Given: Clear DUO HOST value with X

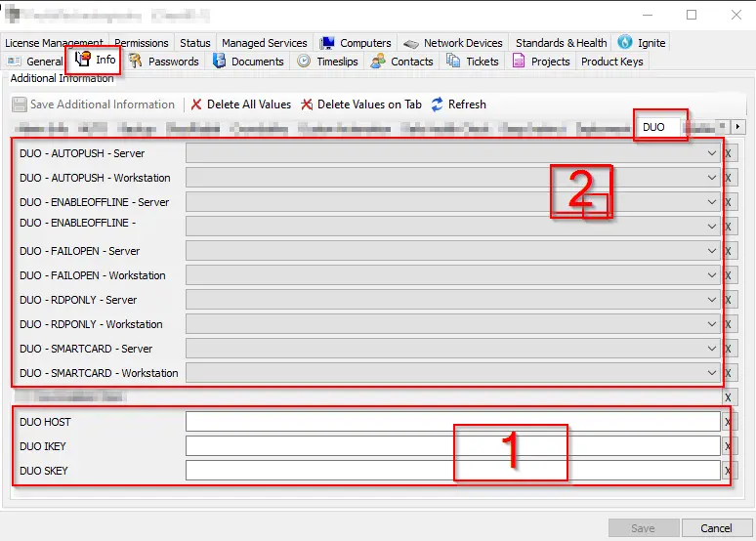Looking at the screenshot, I should 729,422.
